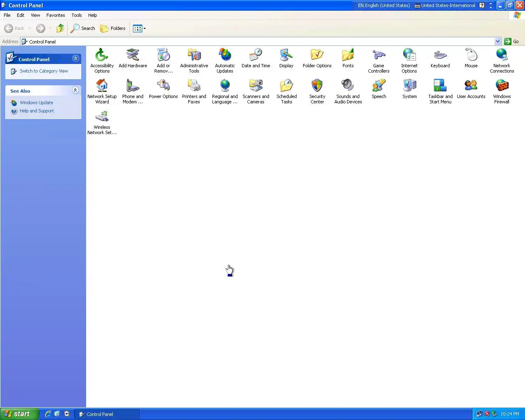Open the Windows Start menu
This screenshot has width=525, height=420.
click(x=19, y=414)
